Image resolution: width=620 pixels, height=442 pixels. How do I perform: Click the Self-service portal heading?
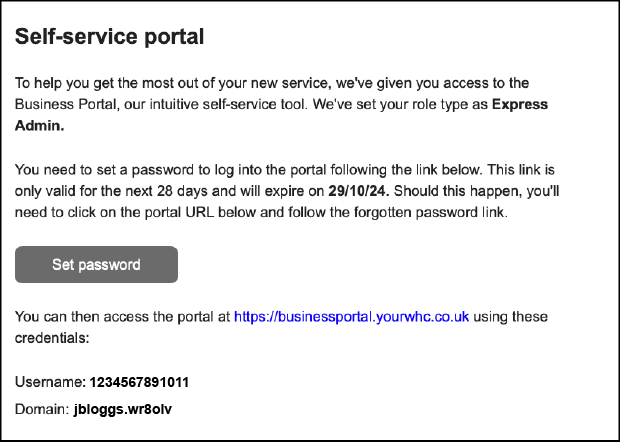coord(110,37)
